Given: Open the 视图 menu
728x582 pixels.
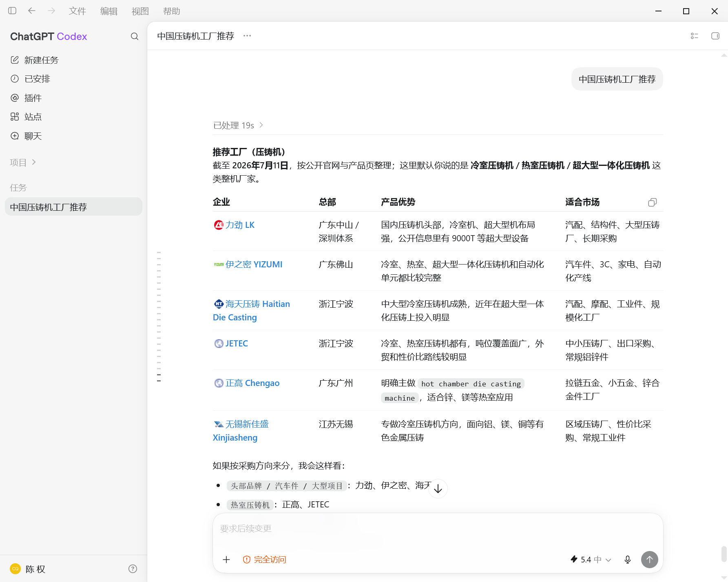Looking at the screenshot, I should point(140,11).
